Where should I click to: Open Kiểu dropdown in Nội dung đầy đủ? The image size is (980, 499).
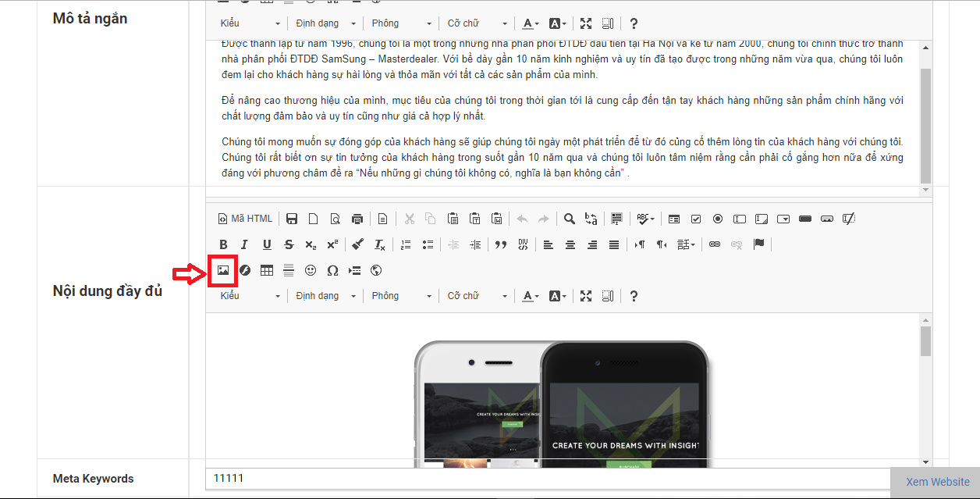coord(249,296)
